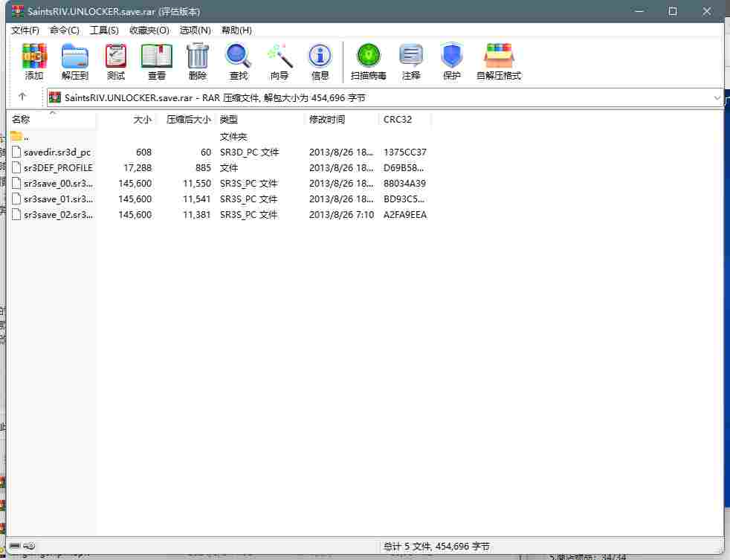730x560 pixels.
Task: Click the CRC32 value A2FA9EEA
Action: (x=405, y=215)
